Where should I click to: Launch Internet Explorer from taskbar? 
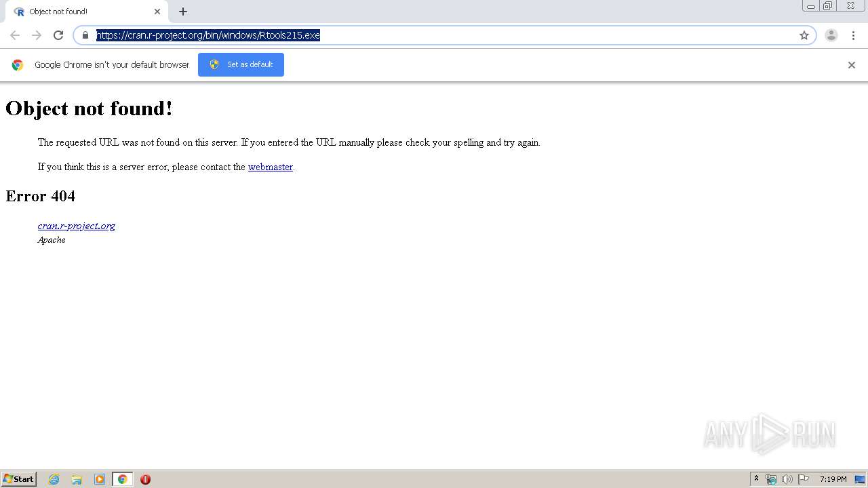[54, 479]
